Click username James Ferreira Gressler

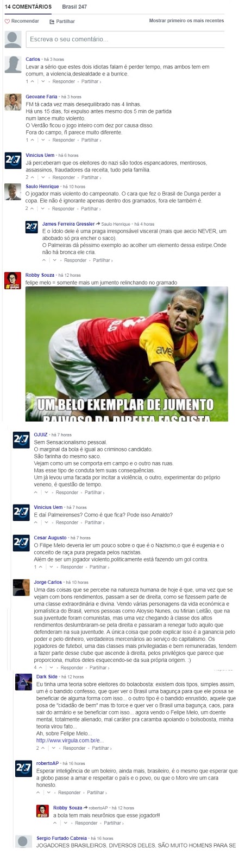tap(68, 224)
